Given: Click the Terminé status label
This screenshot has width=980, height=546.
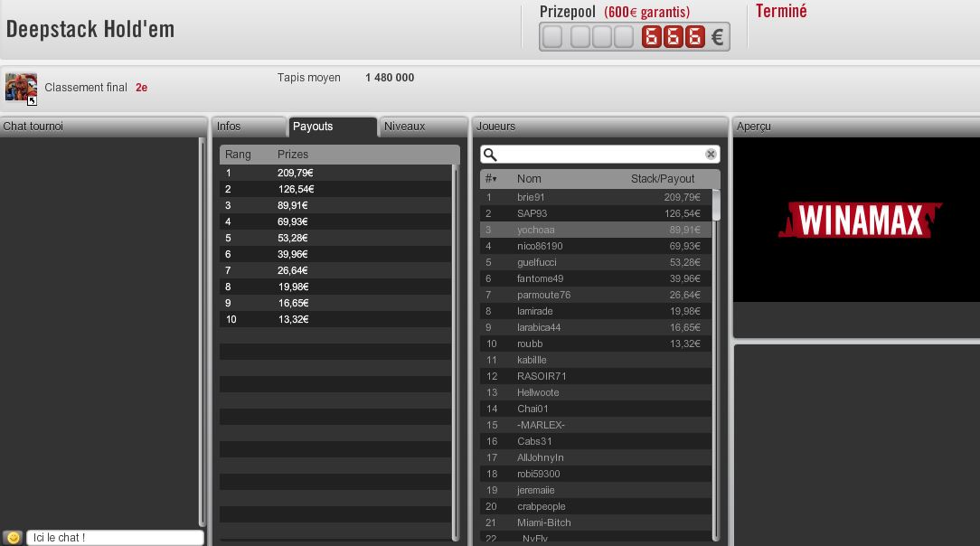Looking at the screenshot, I should point(781,11).
